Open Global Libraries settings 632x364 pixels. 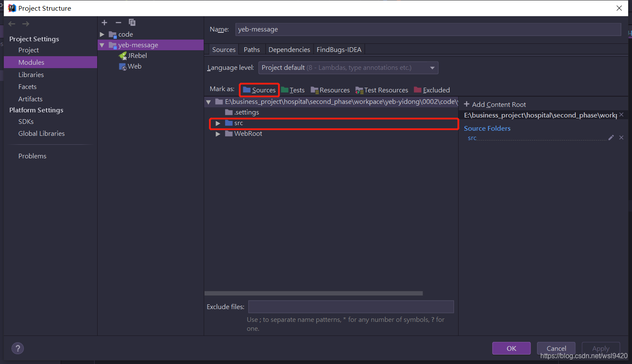coord(41,134)
